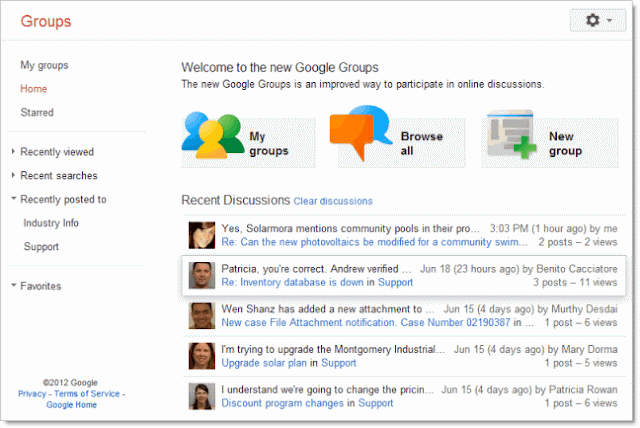Viewport: 640px width, 428px height.
Task: Click 'I'm trying to upgrade the Montgomery' snippet
Action: 333,349
